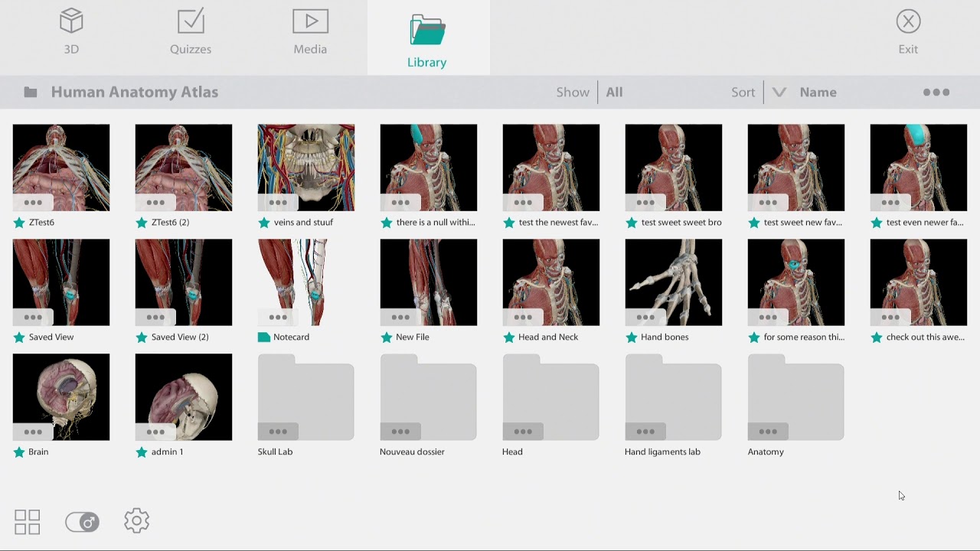Image resolution: width=980 pixels, height=551 pixels.
Task: Click the Name sort option
Action: click(x=818, y=93)
